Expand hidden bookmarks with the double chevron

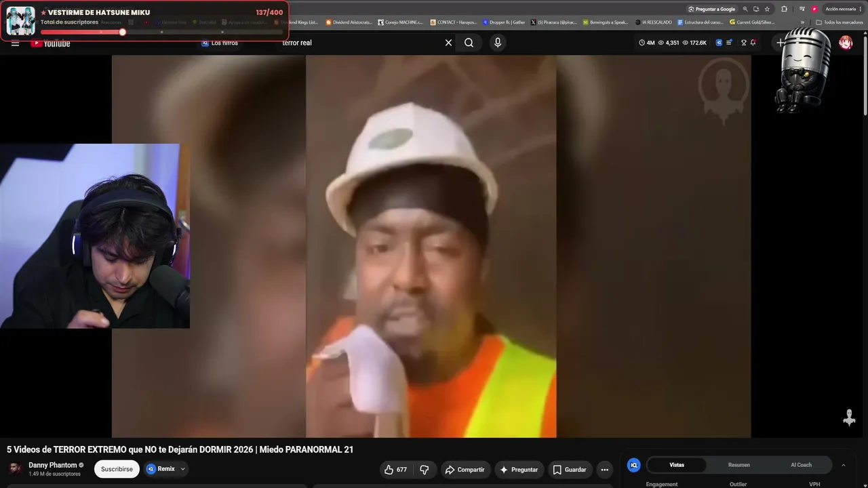click(x=803, y=22)
